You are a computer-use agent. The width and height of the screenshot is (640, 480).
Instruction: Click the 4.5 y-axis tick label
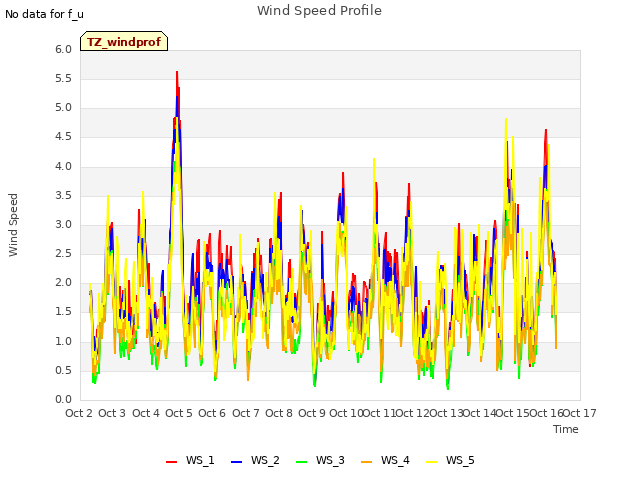coord(64,137)
